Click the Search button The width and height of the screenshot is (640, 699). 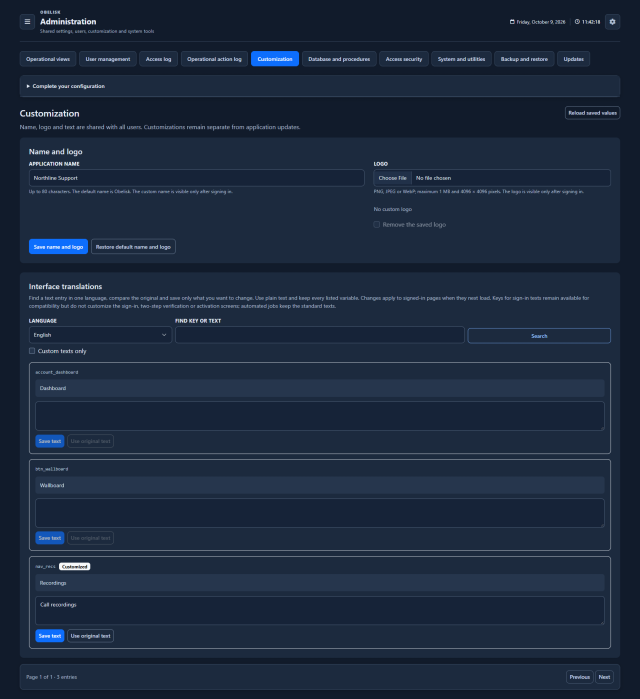(539, 336)
